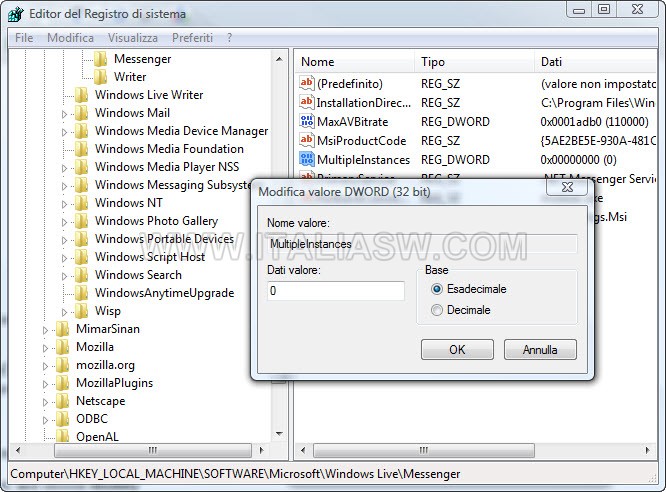Select the Windows Messaging Subsystem key
The height and width of the screenshot is (492, 666).
click(x=172, y=185)
